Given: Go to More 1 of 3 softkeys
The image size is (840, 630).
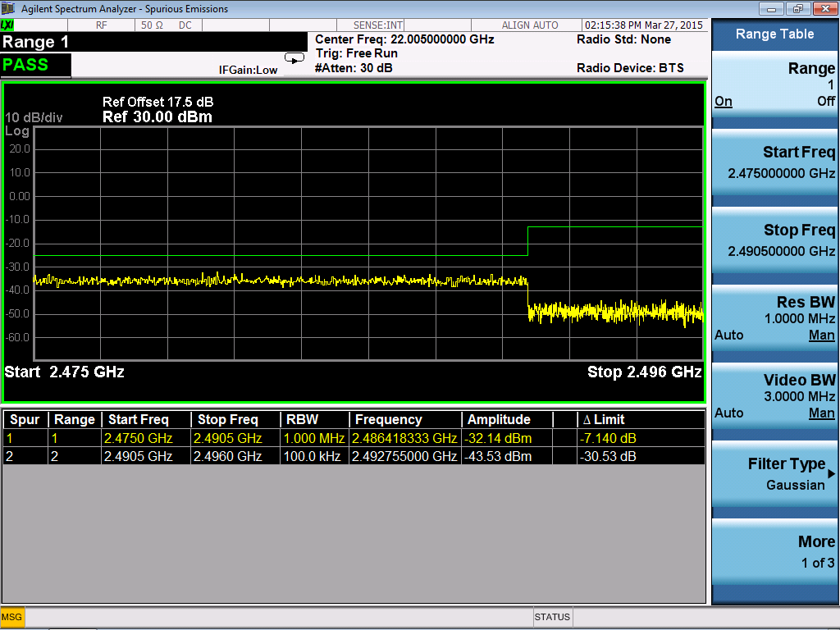Looking at the screenshot, I should (774, 551).
